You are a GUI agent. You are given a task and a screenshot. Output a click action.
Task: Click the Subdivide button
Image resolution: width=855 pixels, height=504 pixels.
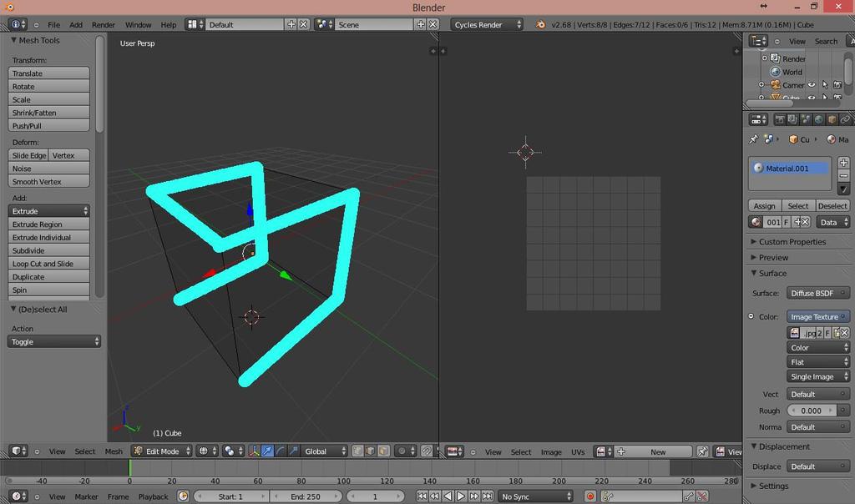48,250
